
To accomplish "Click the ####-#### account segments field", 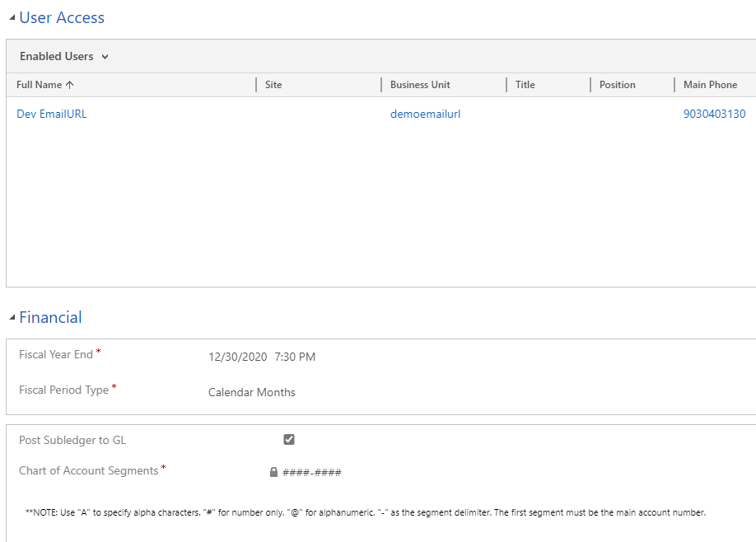I will (x=312, y=472).
